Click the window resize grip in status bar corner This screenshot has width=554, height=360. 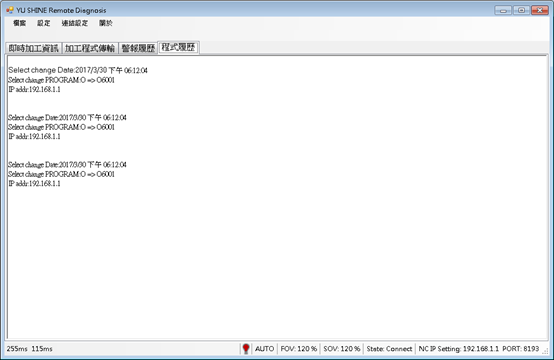(545, 351)
